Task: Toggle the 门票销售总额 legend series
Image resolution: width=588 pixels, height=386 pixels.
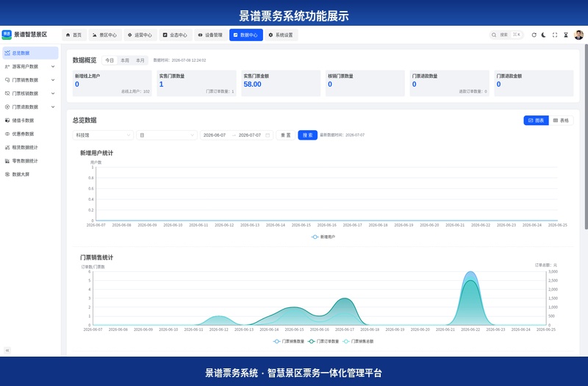Action: [358, 341]
